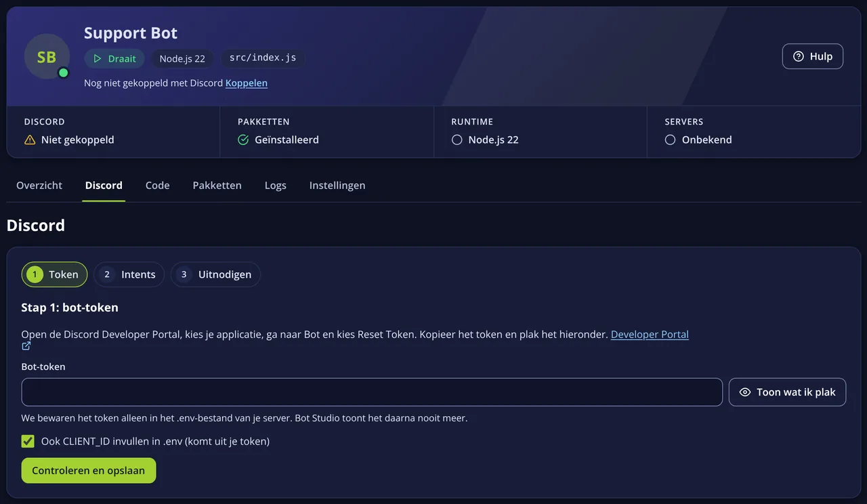Click the 'Bot-token' field label
867x504 pixels.
[43, 367]
